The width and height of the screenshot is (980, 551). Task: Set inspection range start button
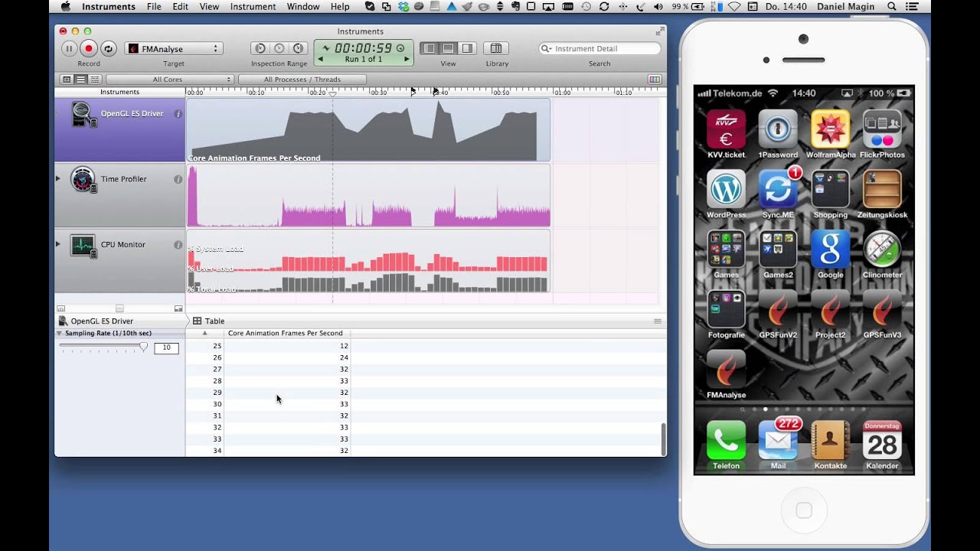click(260, 48)
